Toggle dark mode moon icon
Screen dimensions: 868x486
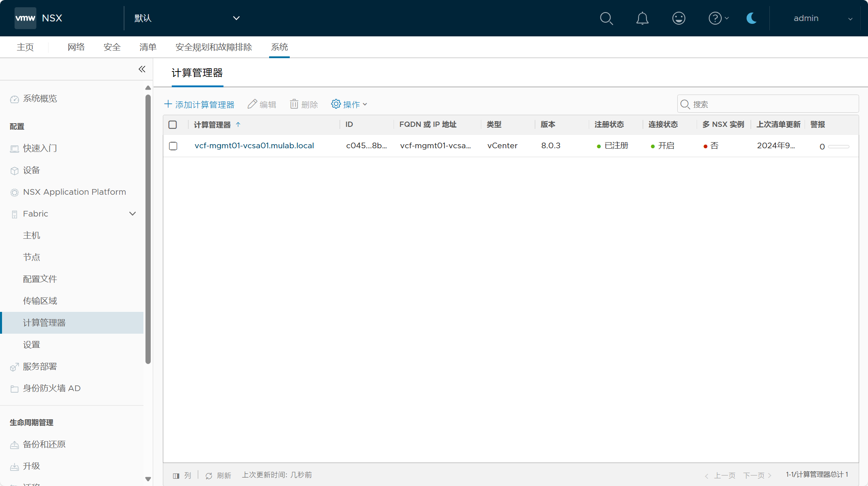[x=751, y=19]
